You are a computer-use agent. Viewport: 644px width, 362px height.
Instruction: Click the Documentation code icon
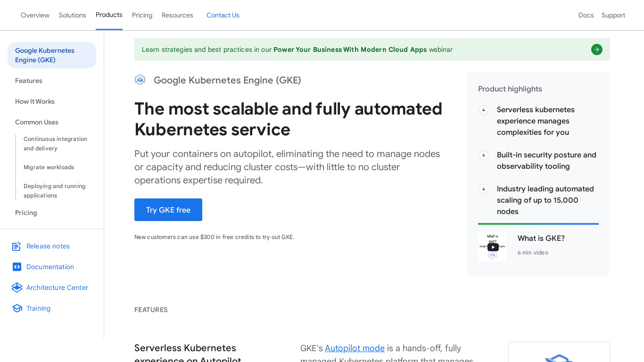click(x=17, y=267)
